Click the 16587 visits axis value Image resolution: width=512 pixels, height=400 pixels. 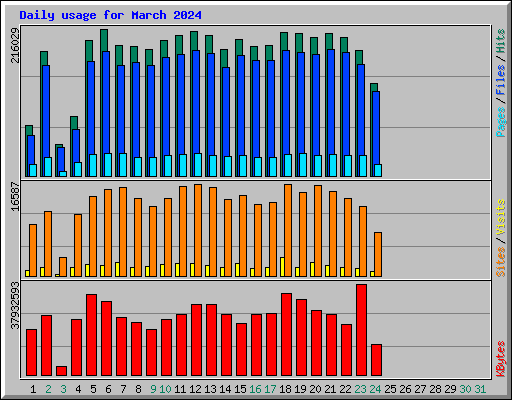(15, 197)
